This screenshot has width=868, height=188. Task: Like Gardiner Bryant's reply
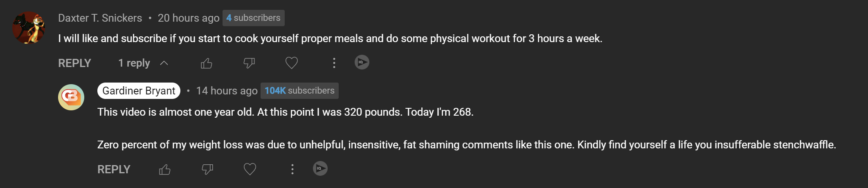coord(165,170)
